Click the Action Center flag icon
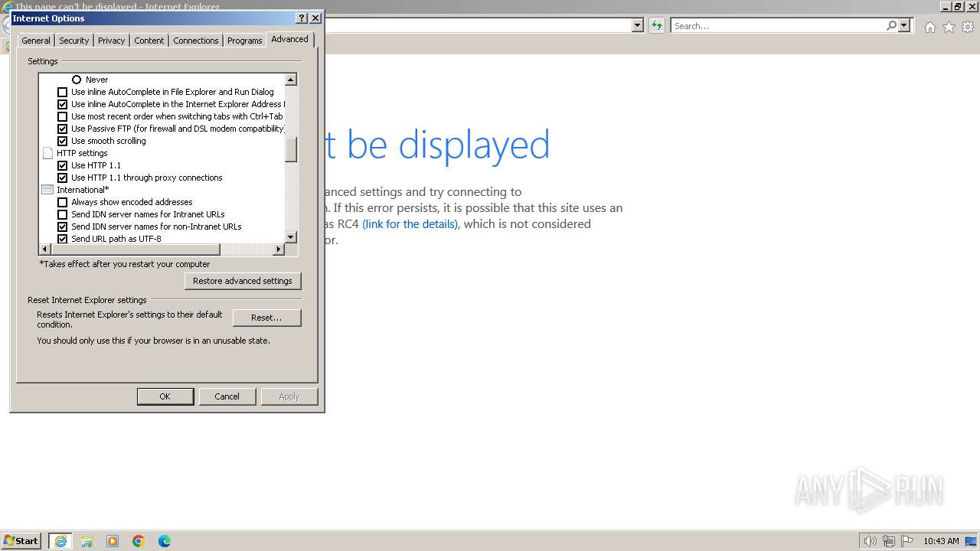The width and height of the screenshot is (980, 551). [x=907, y=541]
